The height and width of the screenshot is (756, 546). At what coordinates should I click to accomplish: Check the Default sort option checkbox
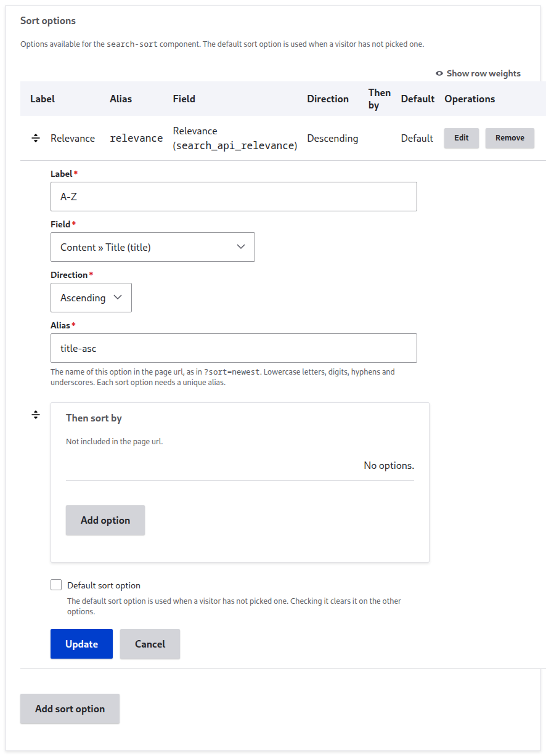tap(56, 585)
